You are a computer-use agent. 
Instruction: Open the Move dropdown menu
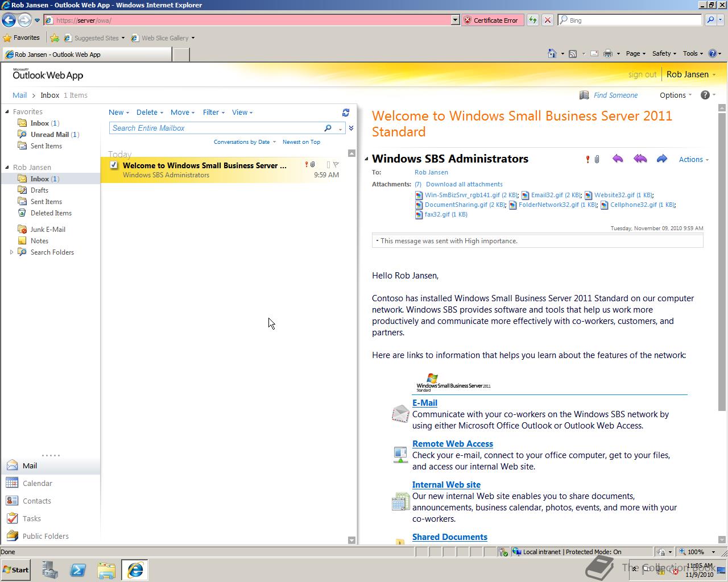pos(183,113)
